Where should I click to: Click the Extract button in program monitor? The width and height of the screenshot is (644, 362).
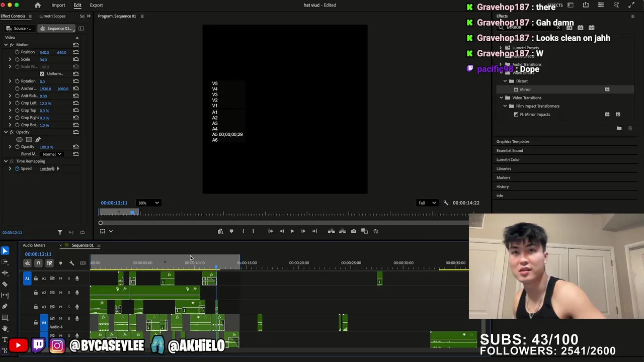[x=342, y=231]
